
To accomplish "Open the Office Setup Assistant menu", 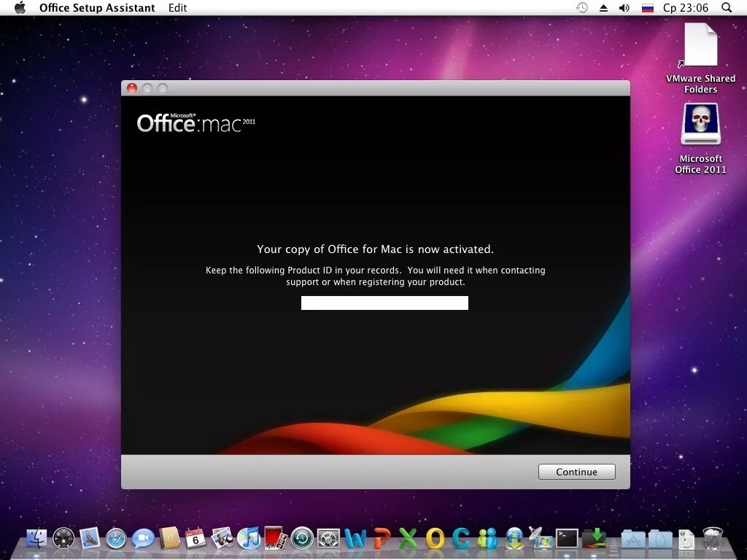I will pos(97,7).
